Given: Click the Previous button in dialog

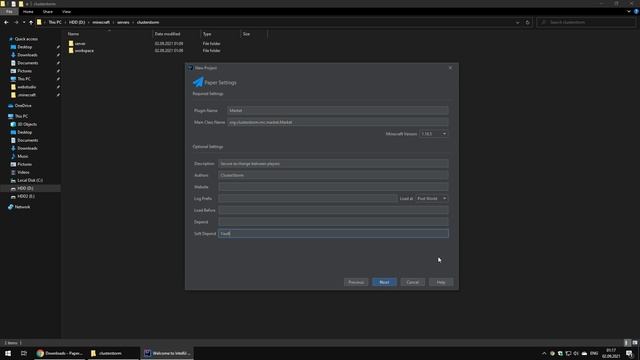Looking at the screenshot, I should (x=356, y=282).
